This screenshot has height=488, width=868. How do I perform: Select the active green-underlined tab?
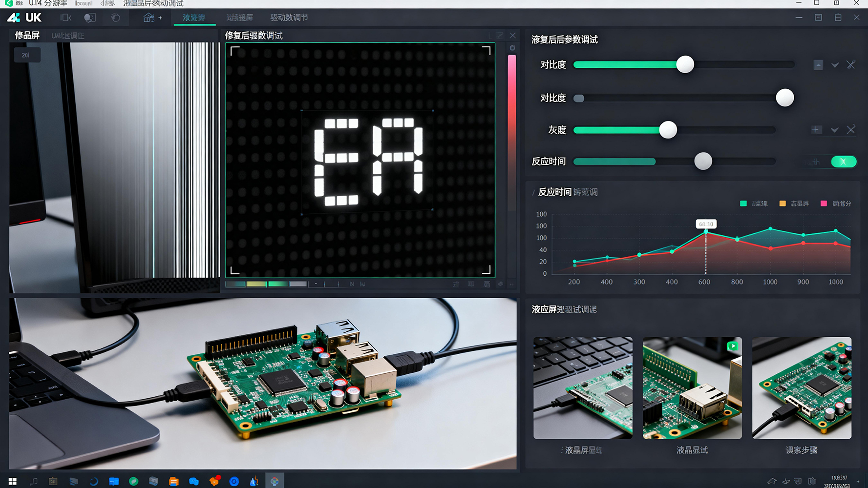click(x=194, y=18)
